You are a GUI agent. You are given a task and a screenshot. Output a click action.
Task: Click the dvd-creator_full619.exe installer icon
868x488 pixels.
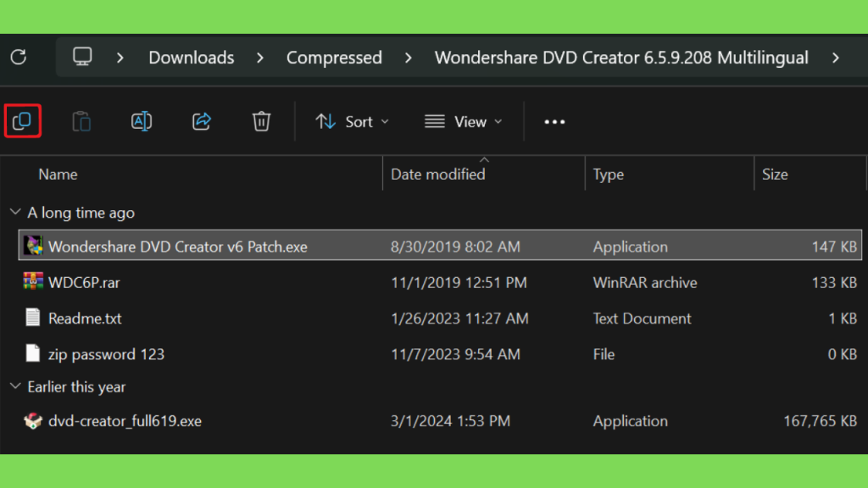pyautogui.click(x=33, y=420)
